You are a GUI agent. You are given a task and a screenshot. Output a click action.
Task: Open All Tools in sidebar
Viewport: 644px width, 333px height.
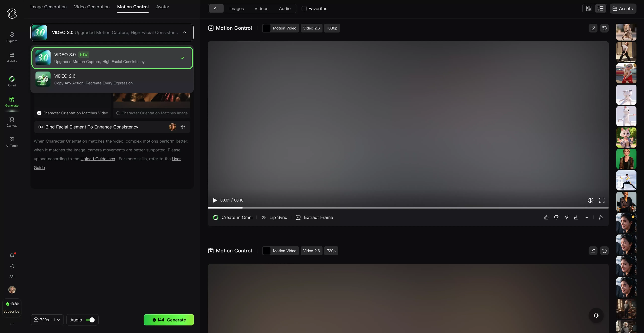(x=12, y=142)
